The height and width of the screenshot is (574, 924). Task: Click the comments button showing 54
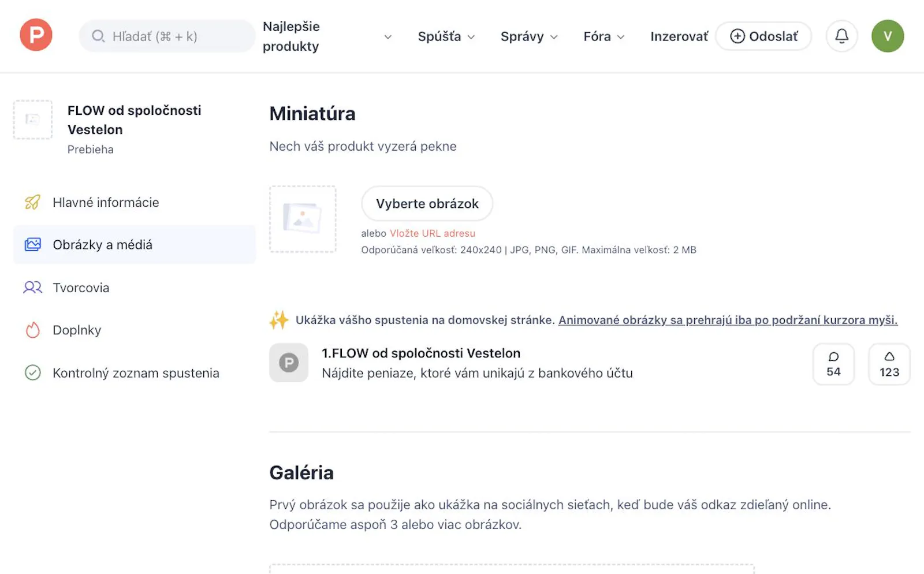[833, 364]
